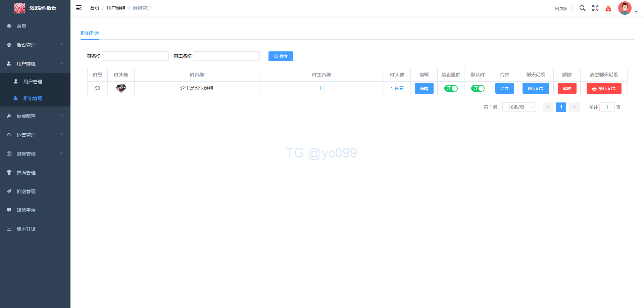This screenshot has height=308, width=644.
Task: Click the red money bag icon
Action: [608, 8]
